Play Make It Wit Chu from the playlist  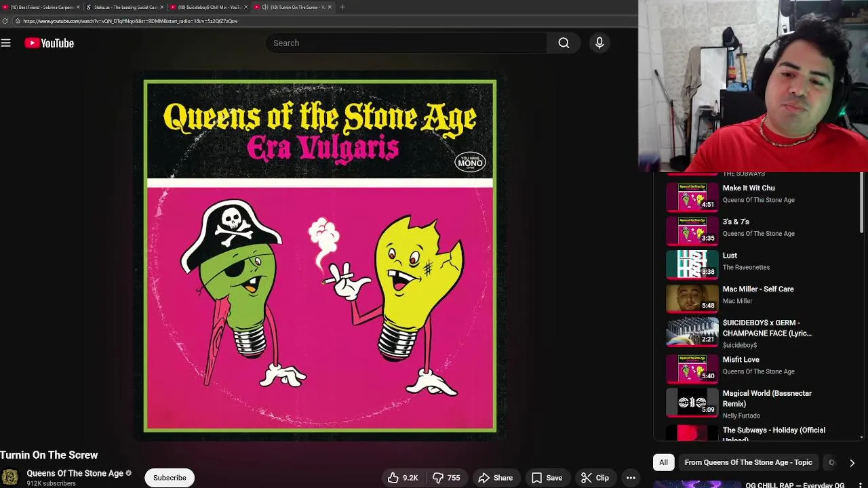748,188
